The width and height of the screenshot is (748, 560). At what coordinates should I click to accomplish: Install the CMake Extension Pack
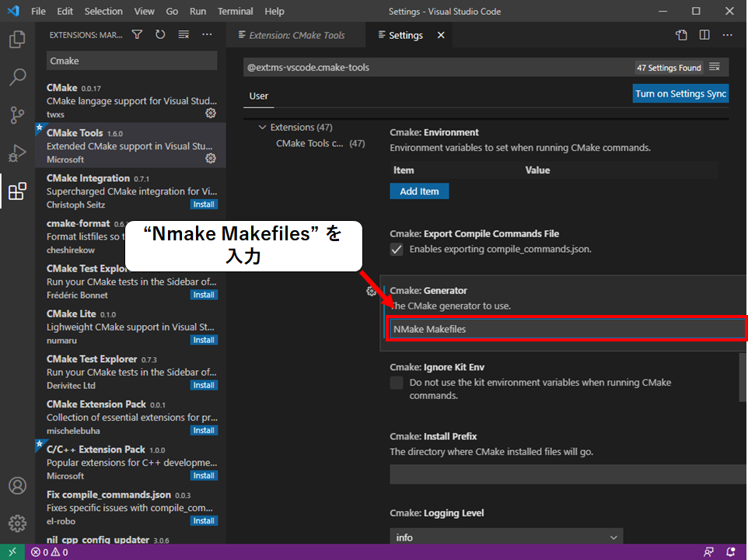[204, 430]
